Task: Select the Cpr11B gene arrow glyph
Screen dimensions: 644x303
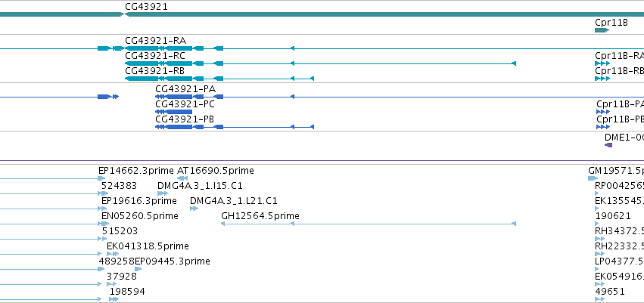Action: click(602, 30)
